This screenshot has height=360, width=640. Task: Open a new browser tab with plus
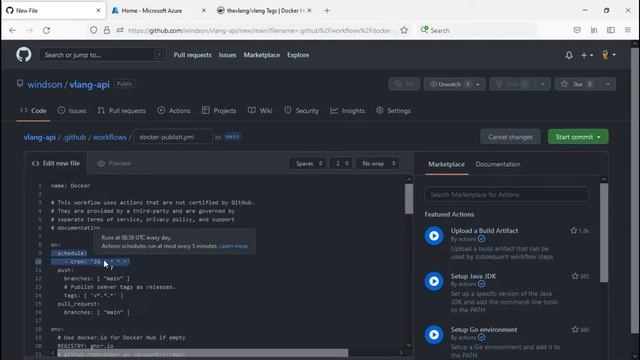point(327,11)
